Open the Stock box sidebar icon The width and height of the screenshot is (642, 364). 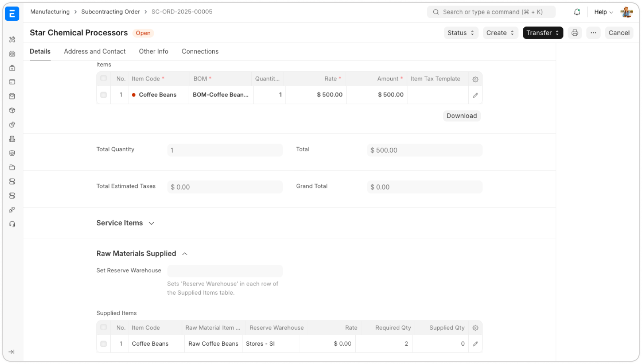[x=12, y=110]
